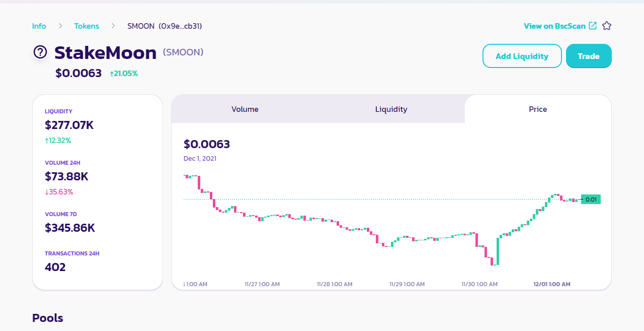Go to the Info breadcrumb link
This screenshot has width=644, height=331.
tap(39, 26)
